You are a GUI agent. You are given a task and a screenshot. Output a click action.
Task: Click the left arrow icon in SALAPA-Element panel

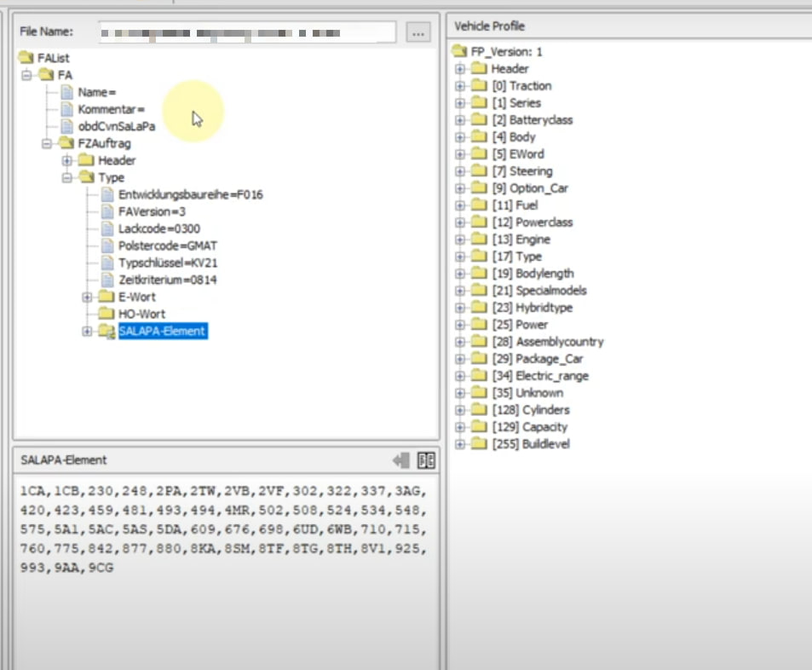click(400, 460)
